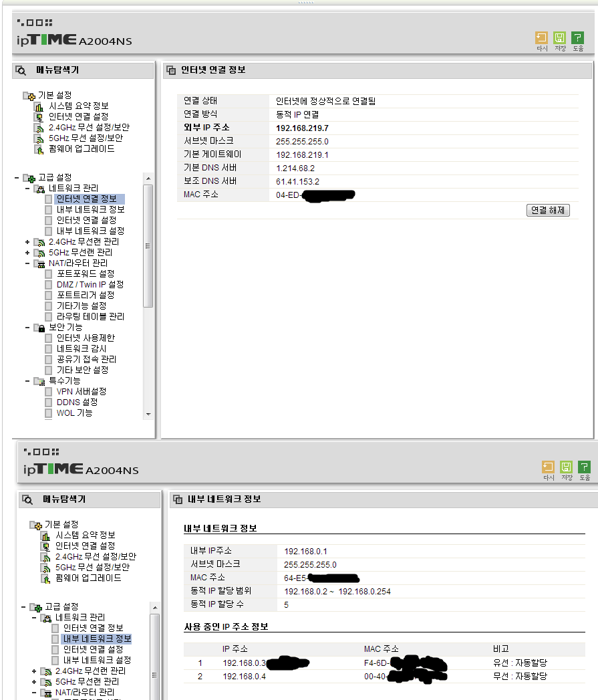Click the 펌웨어 업그레이드 icon in the top window
The width and height of the screenshot is (598, 700).
tap(39, 149)
